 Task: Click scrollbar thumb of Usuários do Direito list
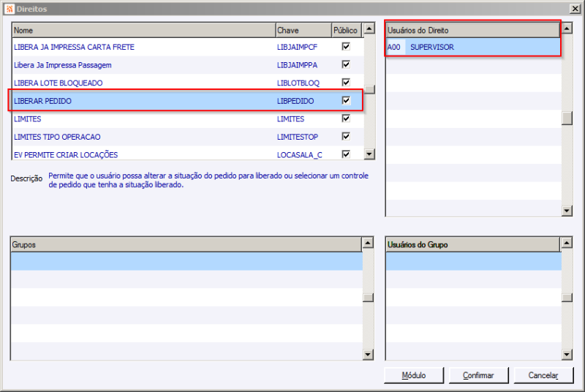[567, 118]
